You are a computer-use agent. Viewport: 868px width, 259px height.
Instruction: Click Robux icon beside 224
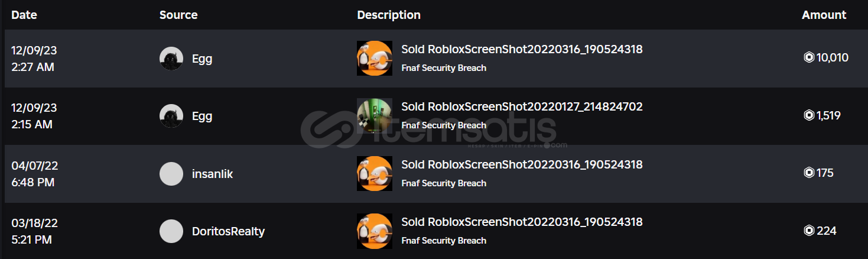809,231
